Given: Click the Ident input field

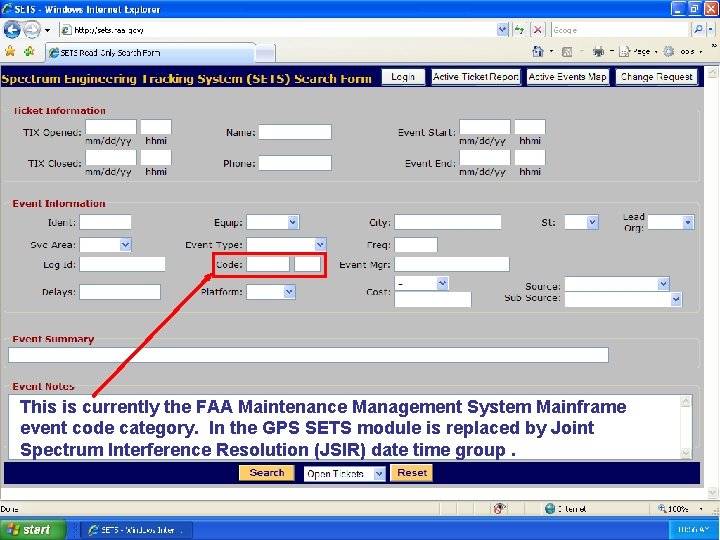Looking at the screenshot, I should tap(105, 222).
